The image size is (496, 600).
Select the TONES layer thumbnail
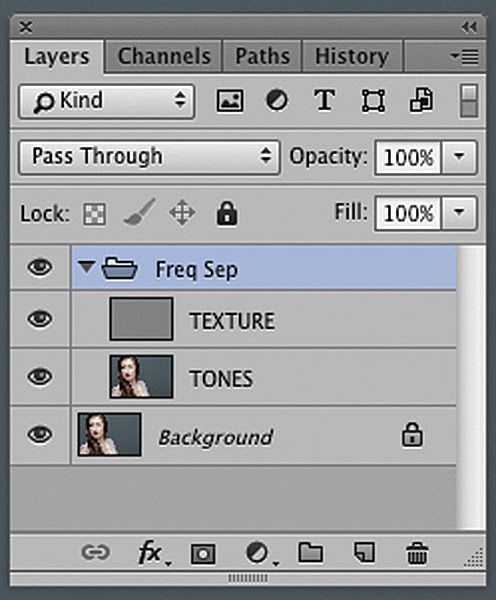[x=141, y=377]
